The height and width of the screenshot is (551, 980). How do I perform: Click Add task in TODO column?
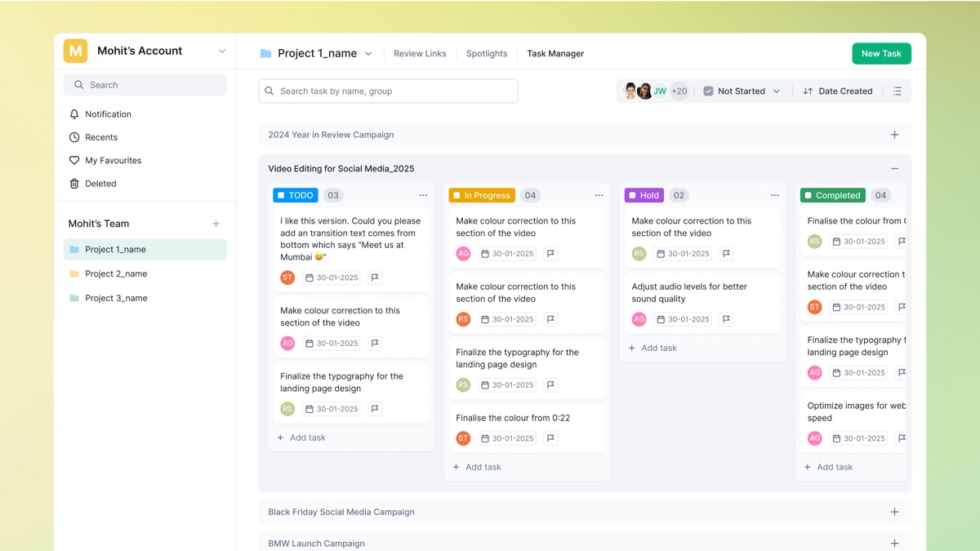[x=301, y=438]
